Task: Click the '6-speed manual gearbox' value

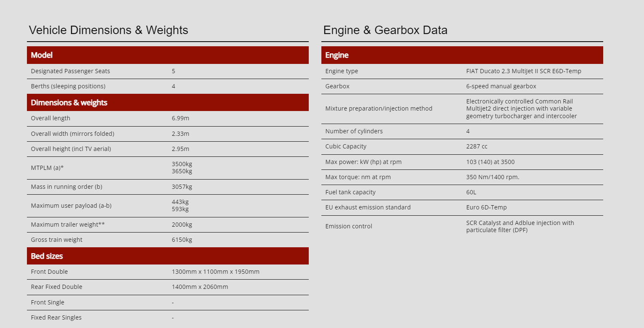Action: coord(501,86)
